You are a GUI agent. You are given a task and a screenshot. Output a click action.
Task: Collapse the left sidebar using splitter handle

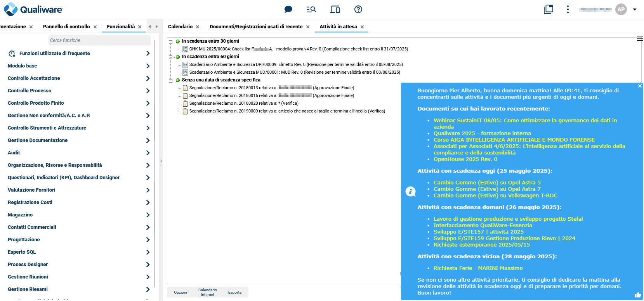[x=161, y=161]
